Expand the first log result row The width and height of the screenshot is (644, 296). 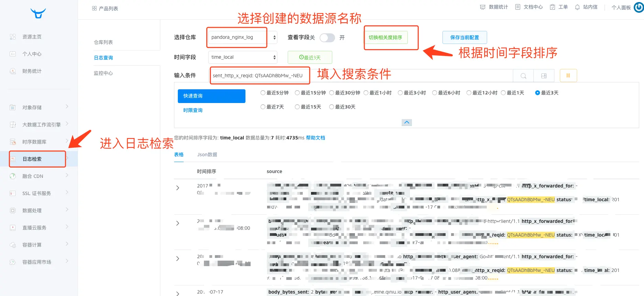tap(177, 188)
